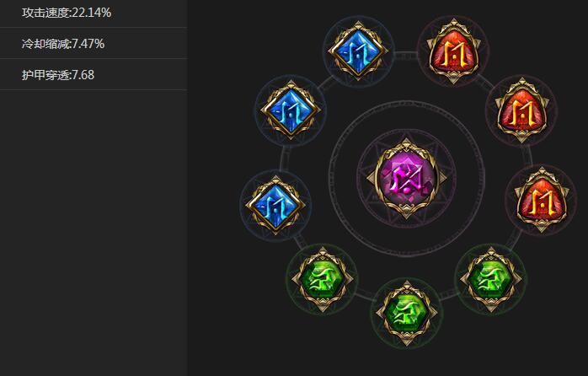This screenshot has height=376, width=588.
Task: Click the outer ring encircling the quintessence
Action: click(x=407, y=101)
